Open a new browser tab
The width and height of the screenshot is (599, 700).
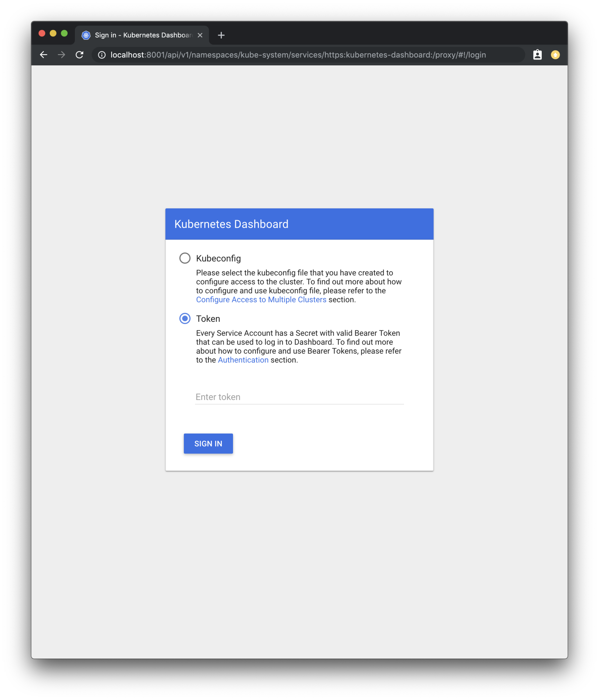[221, 35]
